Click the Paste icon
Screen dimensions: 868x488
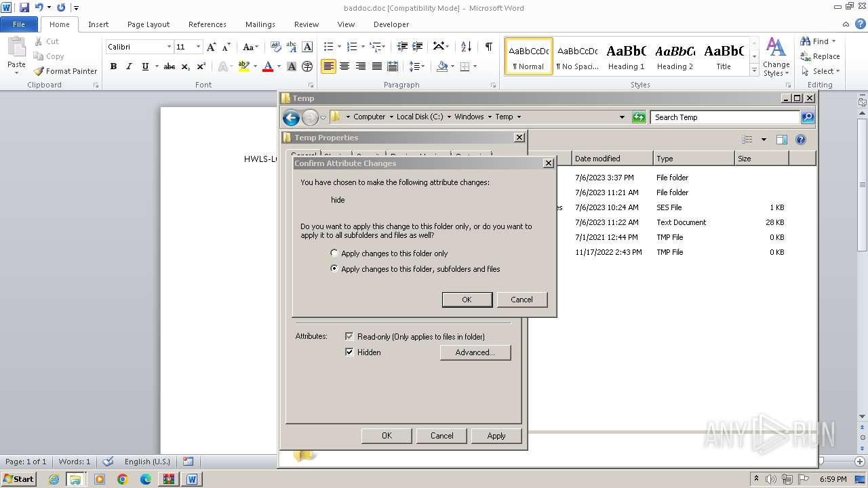(x=16, y=47)
